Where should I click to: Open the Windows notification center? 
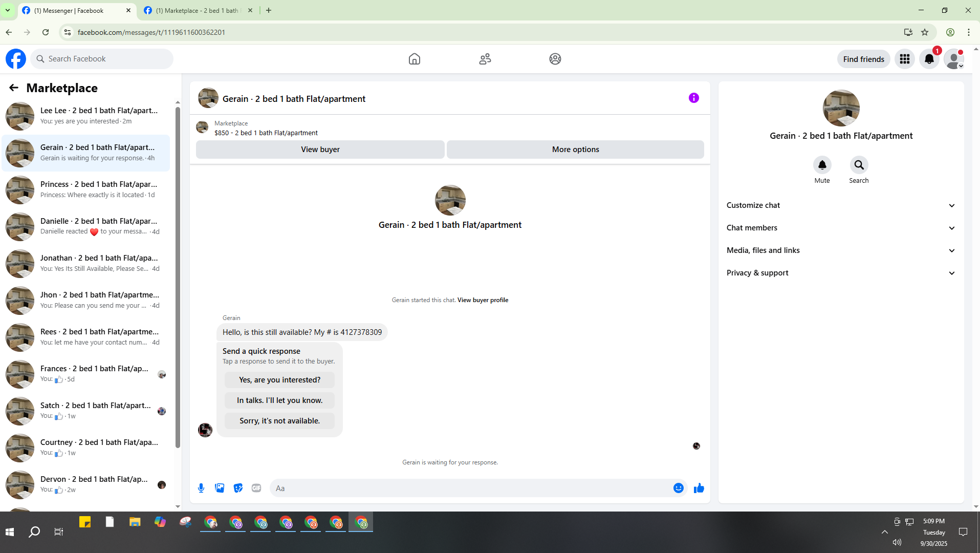963,532
